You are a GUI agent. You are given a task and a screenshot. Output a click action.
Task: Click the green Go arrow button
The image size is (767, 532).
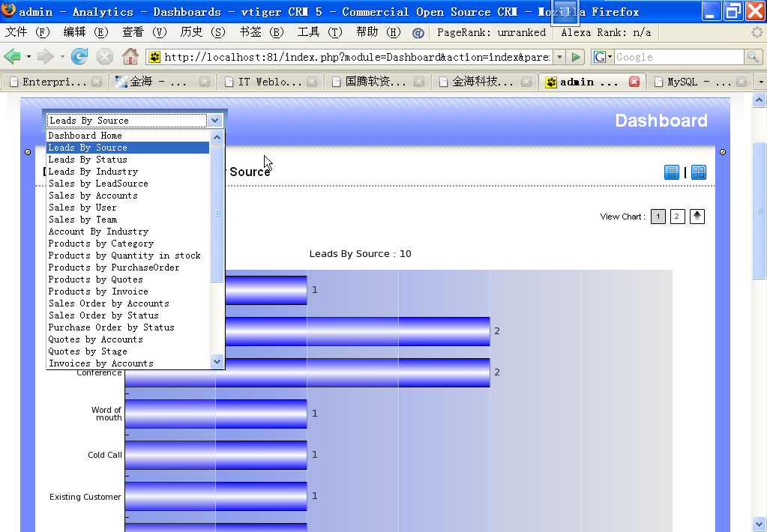pos(576,57)
